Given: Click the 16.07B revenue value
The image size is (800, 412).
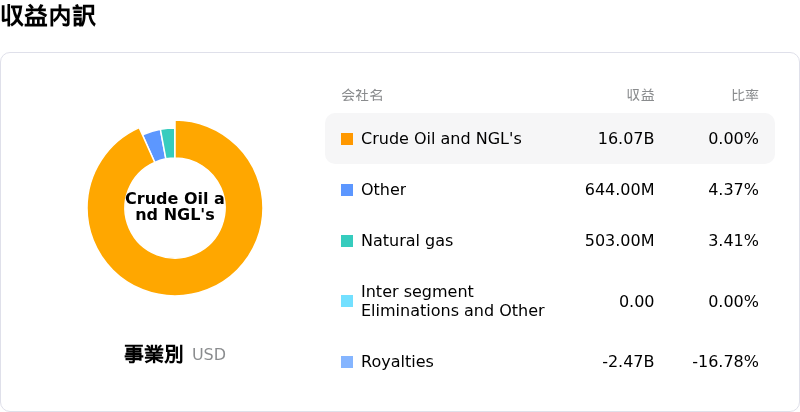Looking at the screenshot, I should [x=626, y=139].
